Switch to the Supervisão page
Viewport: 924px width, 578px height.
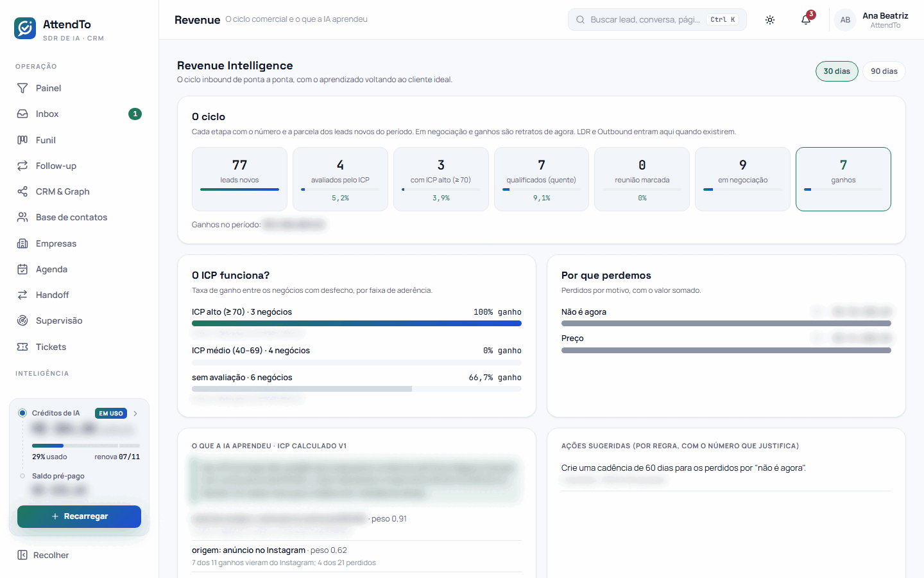coord(80,320)
